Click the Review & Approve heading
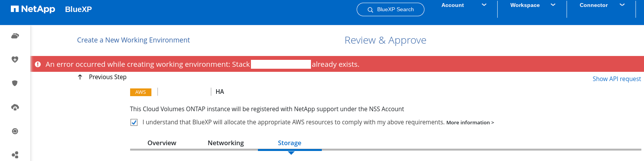 (x=385, y=40)
